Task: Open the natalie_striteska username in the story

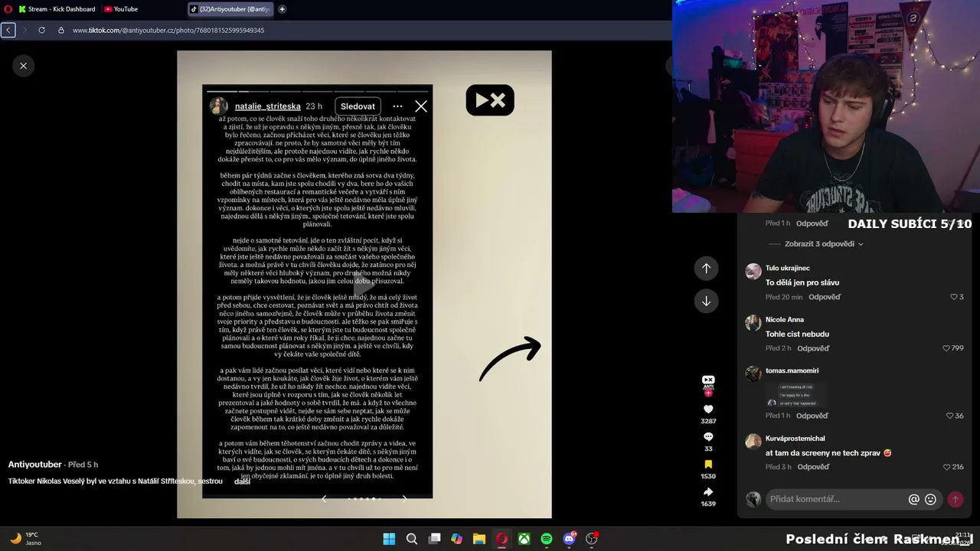Action: 267,106
